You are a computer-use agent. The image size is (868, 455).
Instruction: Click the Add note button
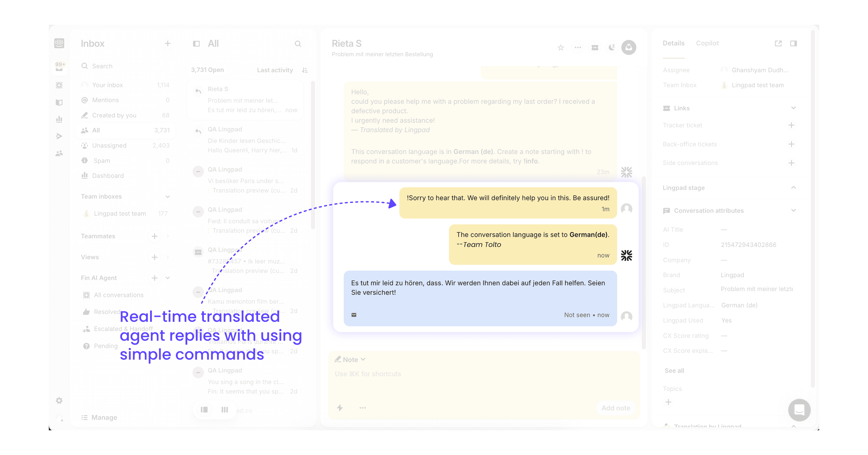616,408
